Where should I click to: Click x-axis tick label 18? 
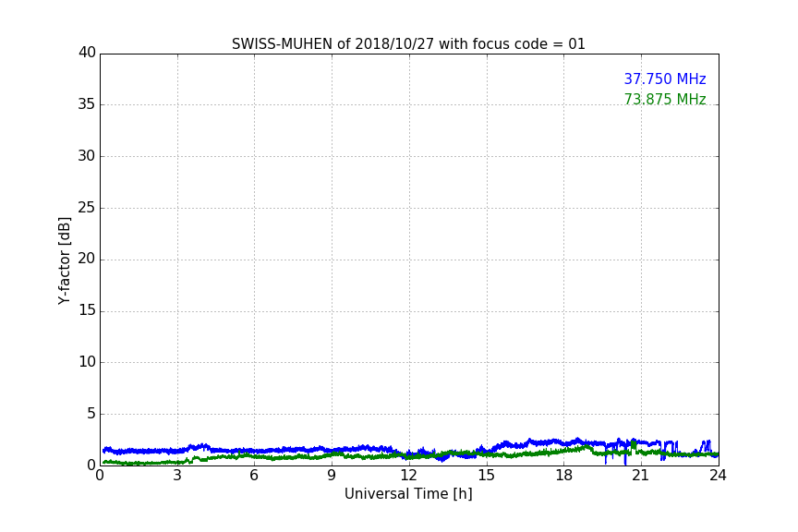[564, 476]
